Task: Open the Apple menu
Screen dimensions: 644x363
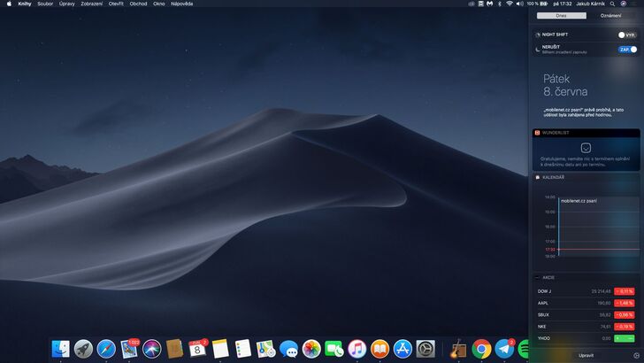Action: pyautogui.click(x=9, y=4)
